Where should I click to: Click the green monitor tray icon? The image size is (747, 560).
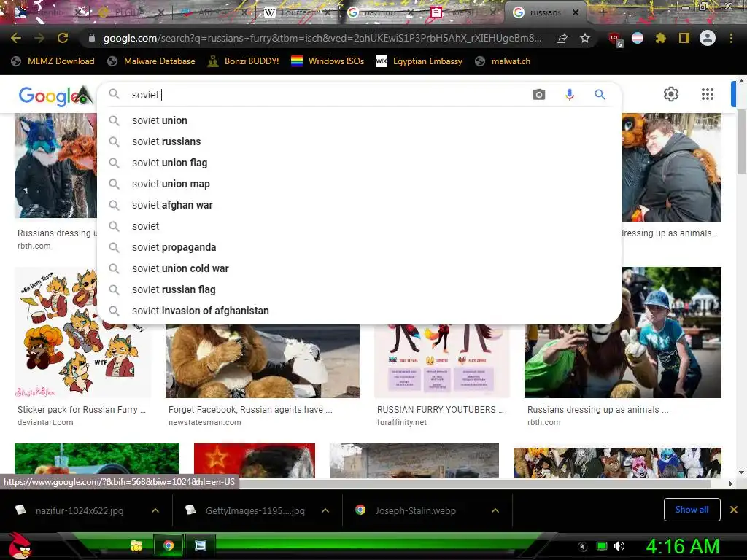point(602,546)
